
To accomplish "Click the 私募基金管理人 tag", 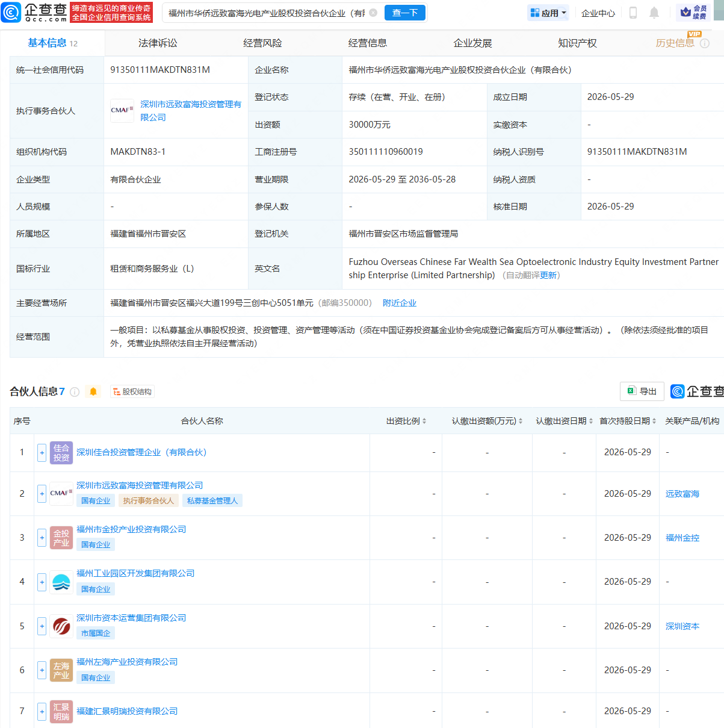I will point(212,501).
